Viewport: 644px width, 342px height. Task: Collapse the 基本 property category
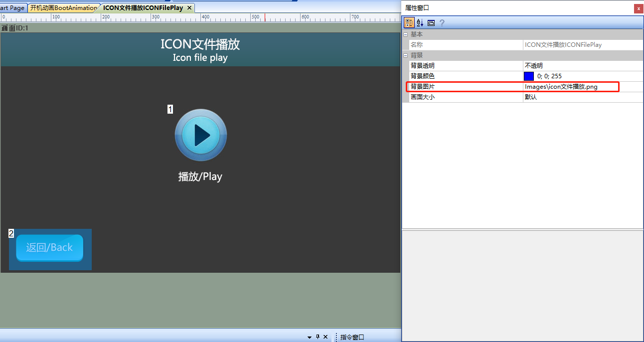click(405, 34)
